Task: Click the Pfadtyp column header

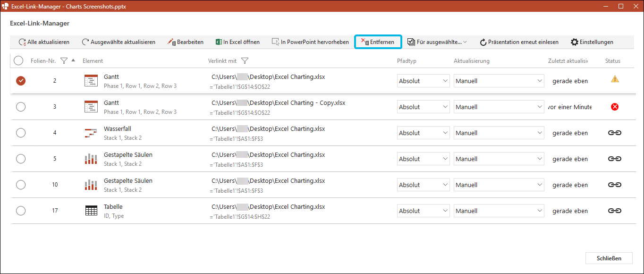Action: tap(407, 61)
